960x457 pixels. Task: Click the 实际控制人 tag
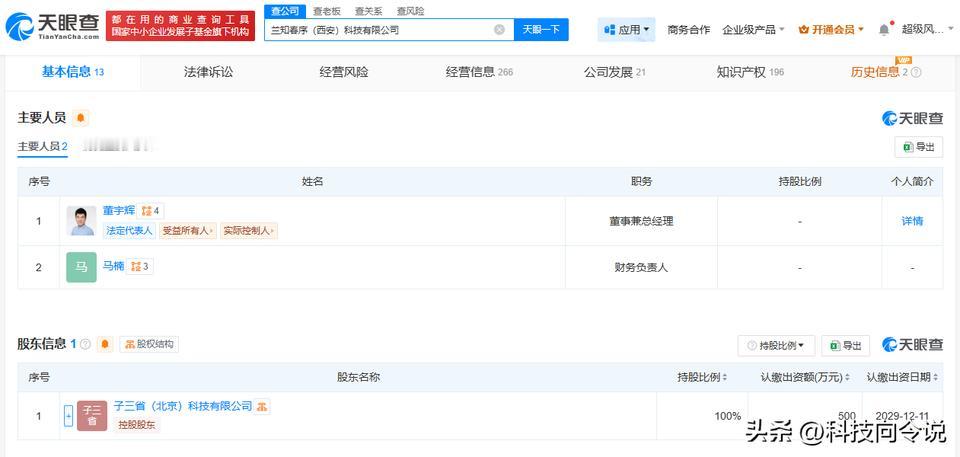pyautogui.click(x=249, y=231)
